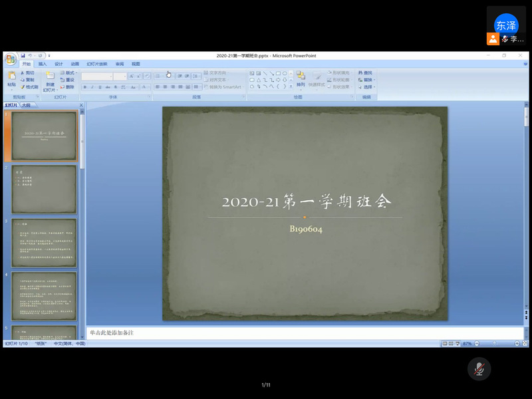The height and width of the screenshot is (399, 532).
Task: Select slide 2 thumbnail in panel
Action: point(44,190)
